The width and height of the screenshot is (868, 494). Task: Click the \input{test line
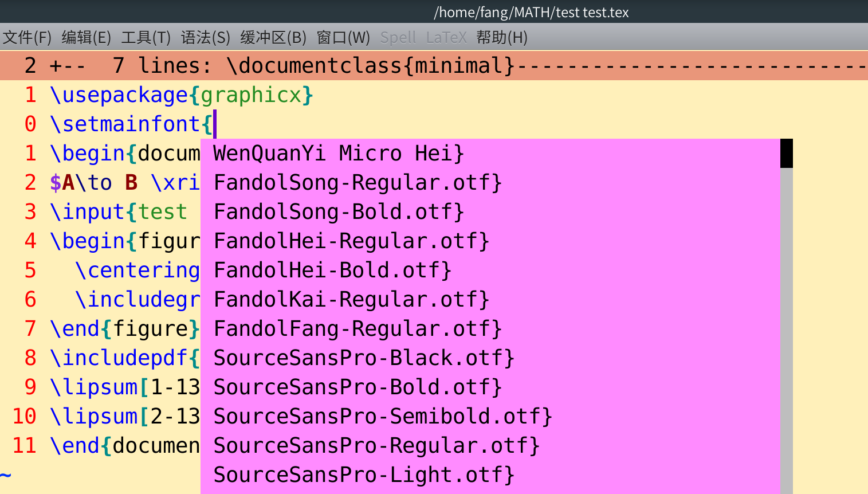[x=119, y=212]
